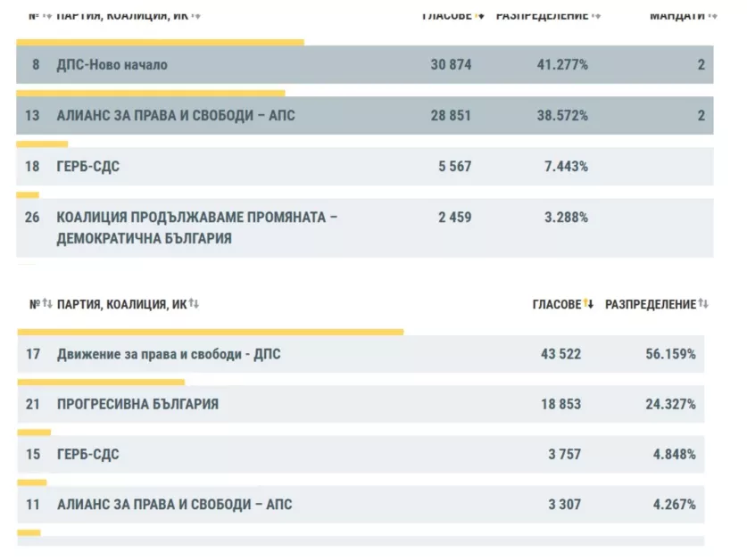Toggle sort arrows beside РАЗПРЕДЕЛЕНИЕ above 41.277%

pyautogui.click(x=596, y=15)
